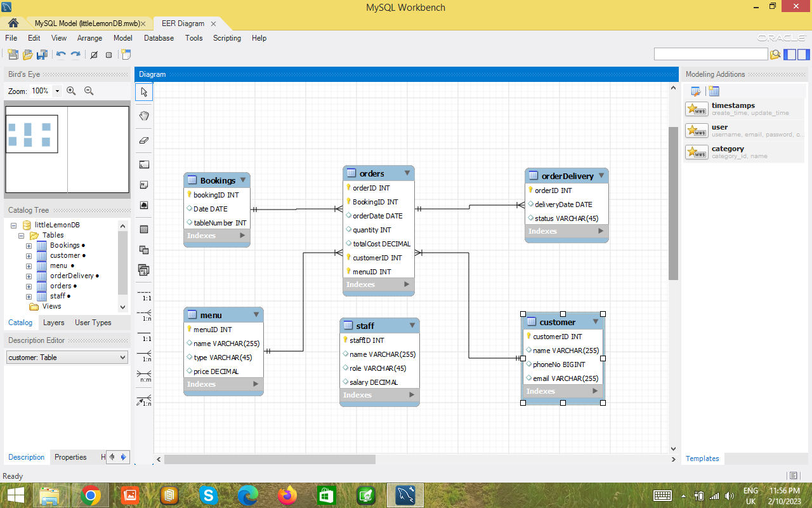Select the 1:n non-identifying relationship tool
The width and height of the screenshot is (812, 508).
[x=143, y=318]
